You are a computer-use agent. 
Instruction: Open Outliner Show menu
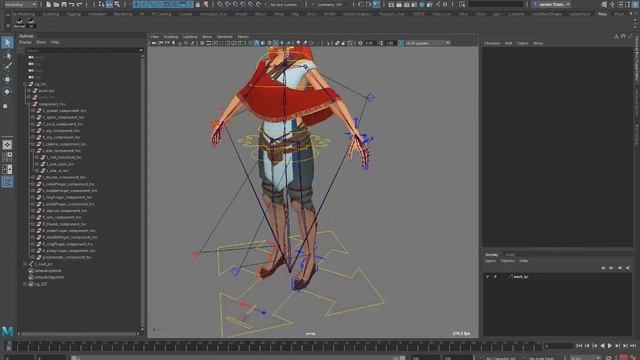click(x=41, y=42)
